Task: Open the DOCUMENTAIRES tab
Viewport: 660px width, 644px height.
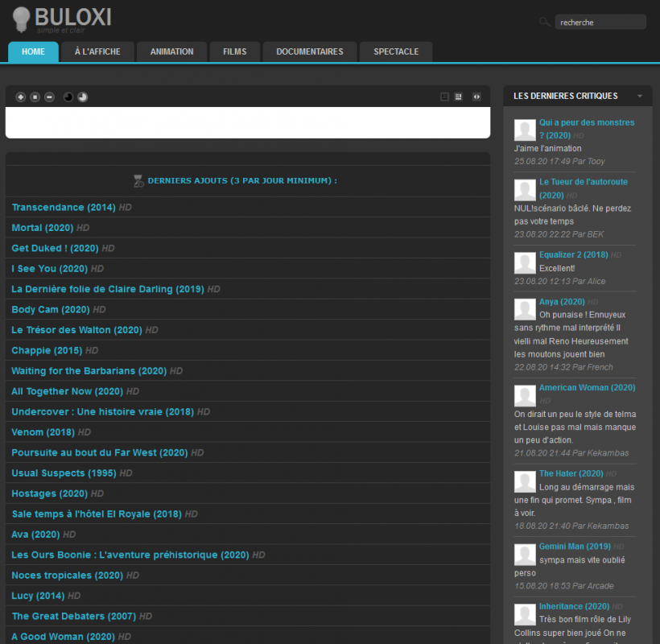Action: (310, 52)
